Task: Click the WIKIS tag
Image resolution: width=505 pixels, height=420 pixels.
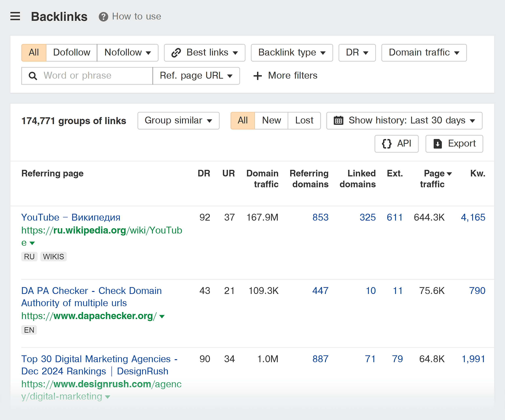Action: (x=53, y=257)
